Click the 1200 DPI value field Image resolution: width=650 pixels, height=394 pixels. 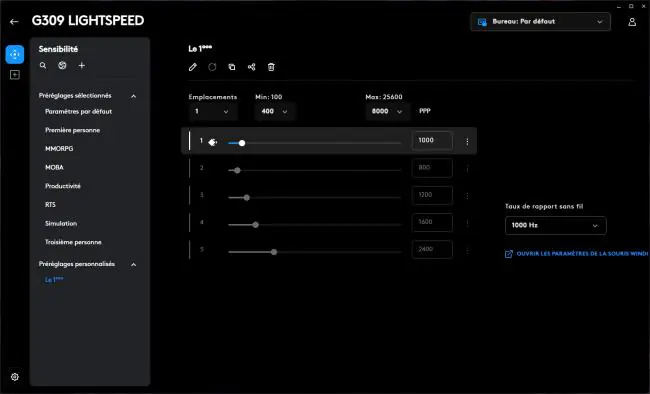(432, 195)
